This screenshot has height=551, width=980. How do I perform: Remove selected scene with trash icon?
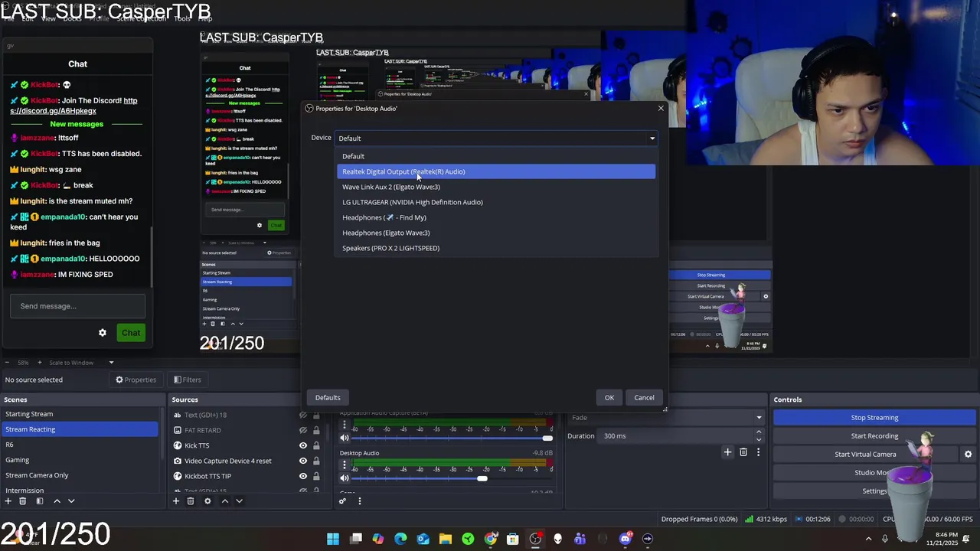pos(23,501)
